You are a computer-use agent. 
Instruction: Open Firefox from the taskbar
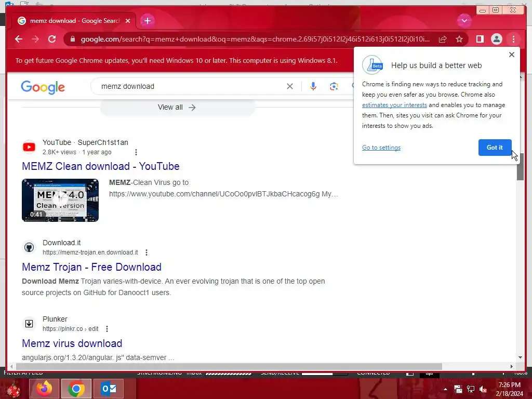[44, 389]
